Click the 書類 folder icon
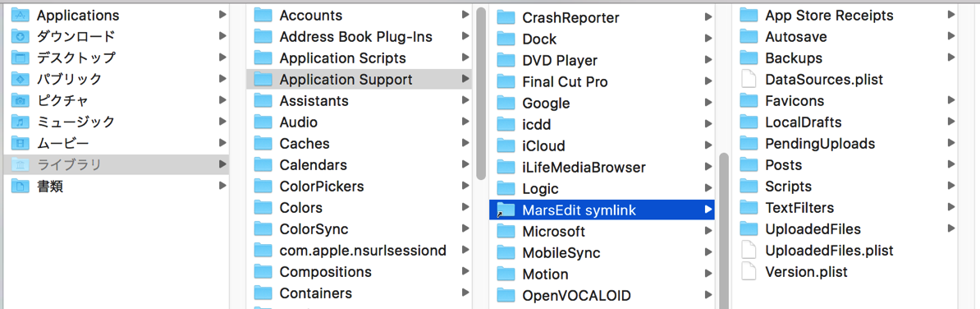 21,186
